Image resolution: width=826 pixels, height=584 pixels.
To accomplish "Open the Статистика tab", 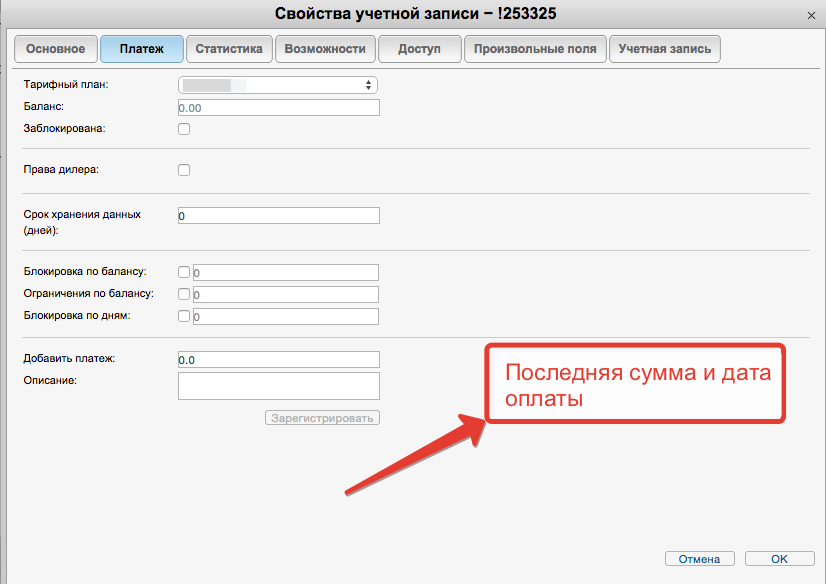I will (229, 49).
